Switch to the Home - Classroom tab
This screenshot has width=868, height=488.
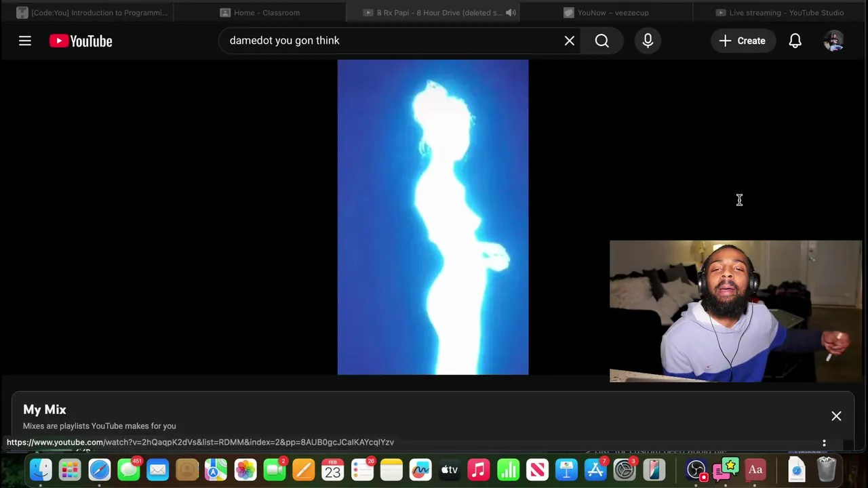pyautogui.click(x=260, y=12)
